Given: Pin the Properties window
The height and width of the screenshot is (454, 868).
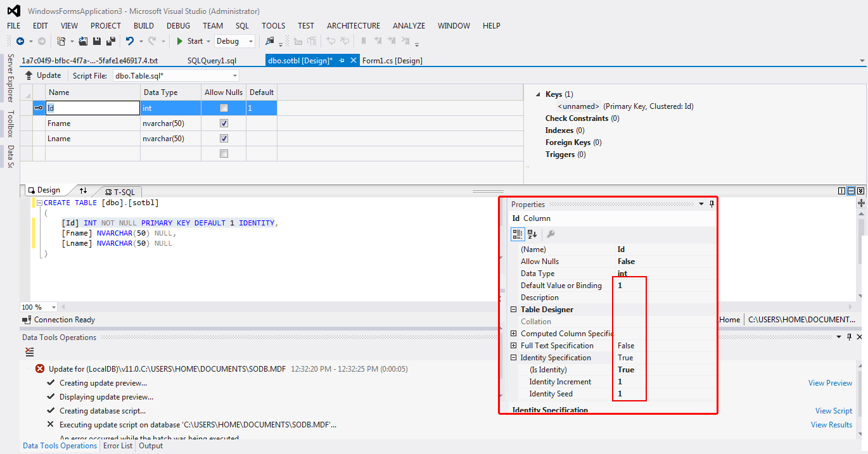Looking at the screenshot, I should point(712,204).
